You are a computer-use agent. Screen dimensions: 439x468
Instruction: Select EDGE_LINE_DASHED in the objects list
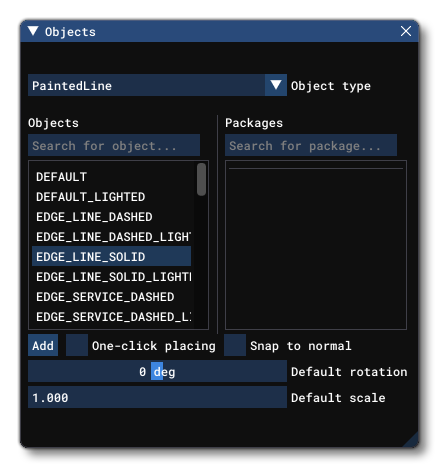[x=111, y=217]
